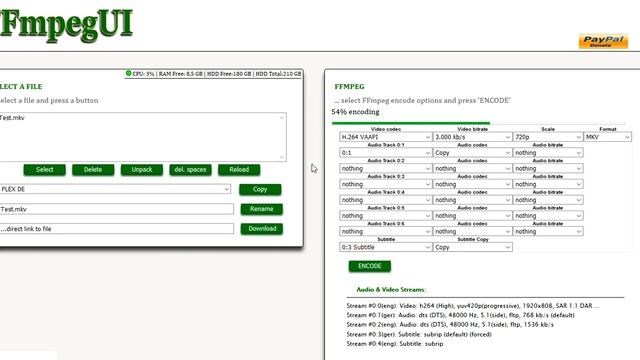Click the Unpack button
The image size is (640, 360).
coord(142,169)
